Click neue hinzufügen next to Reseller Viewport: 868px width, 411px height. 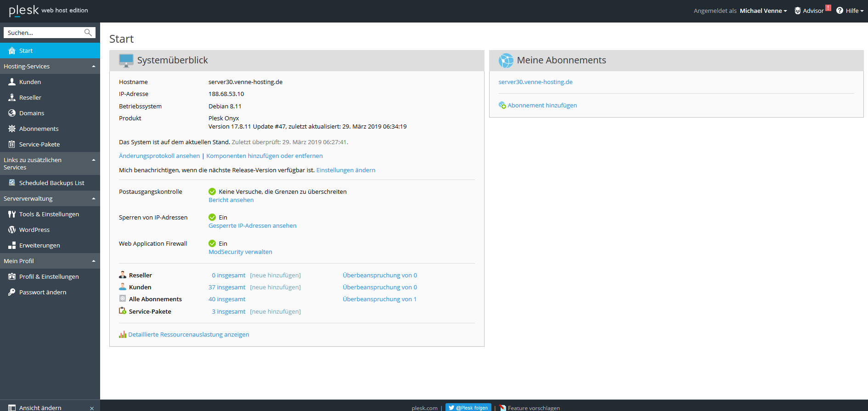pos(276,275)
